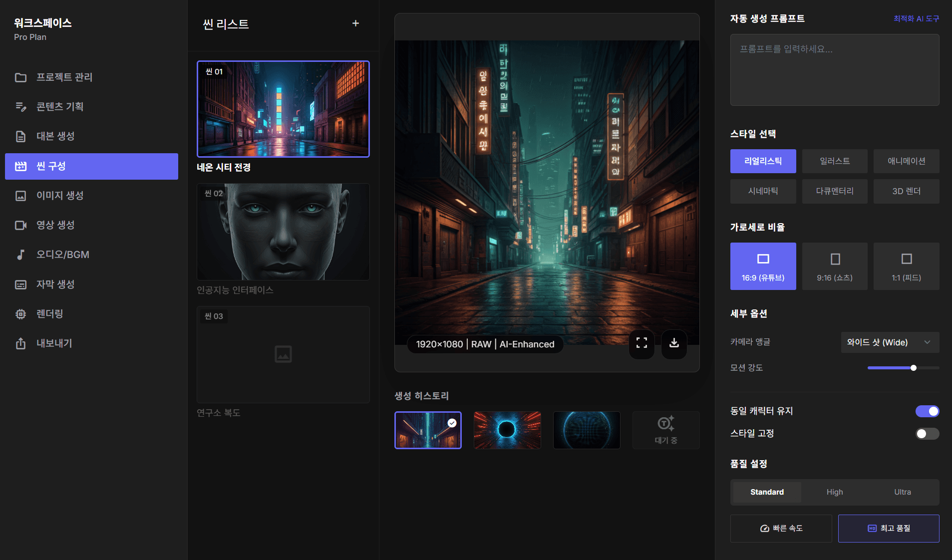The image size is (952, 560).
Task: Click the 빠른 속도 button
Action: point(781,528)
